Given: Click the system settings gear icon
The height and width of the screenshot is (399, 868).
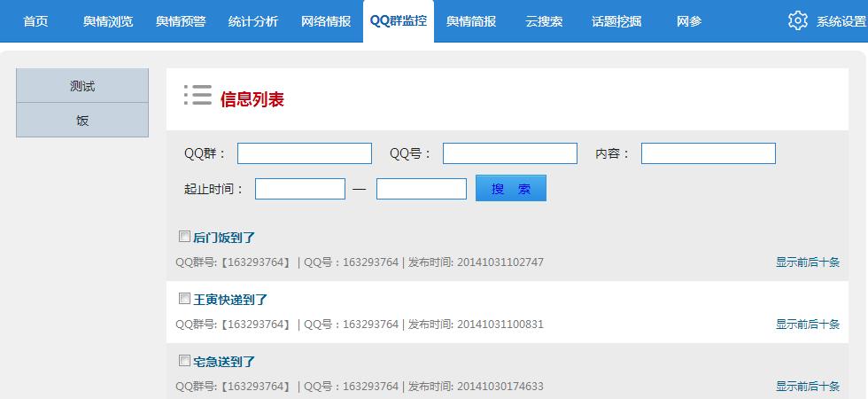Looking at the screenshot, I should click(797, 21).
